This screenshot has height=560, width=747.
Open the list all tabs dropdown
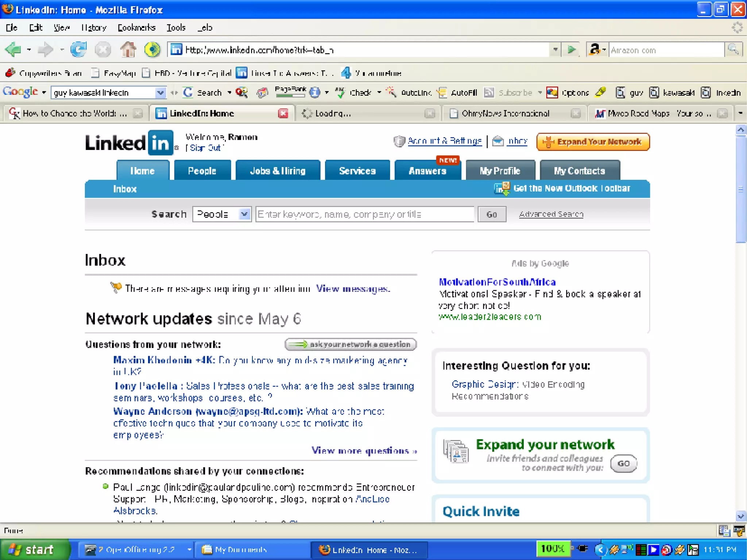pyautogui.click(x=740, y=113)
